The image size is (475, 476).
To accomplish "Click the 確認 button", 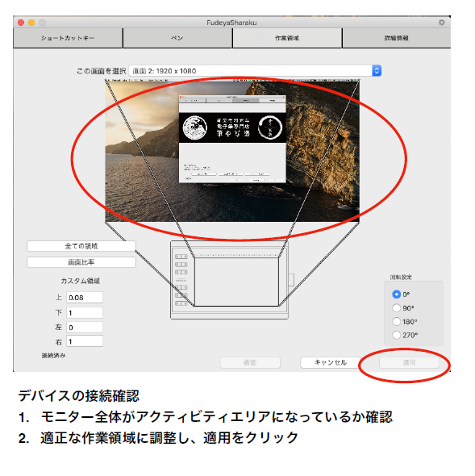I will click(250, 362).
